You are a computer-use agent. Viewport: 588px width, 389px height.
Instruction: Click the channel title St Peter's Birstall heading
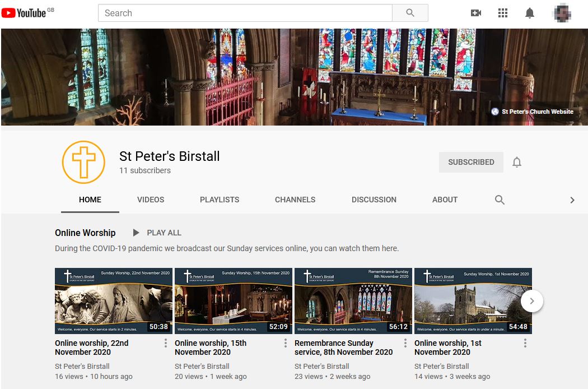tap(170, 156)
